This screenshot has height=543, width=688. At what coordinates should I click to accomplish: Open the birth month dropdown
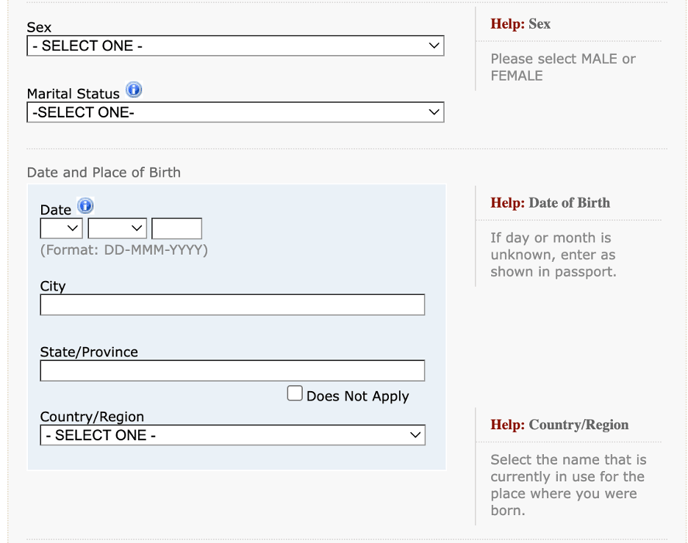[117, 229]
